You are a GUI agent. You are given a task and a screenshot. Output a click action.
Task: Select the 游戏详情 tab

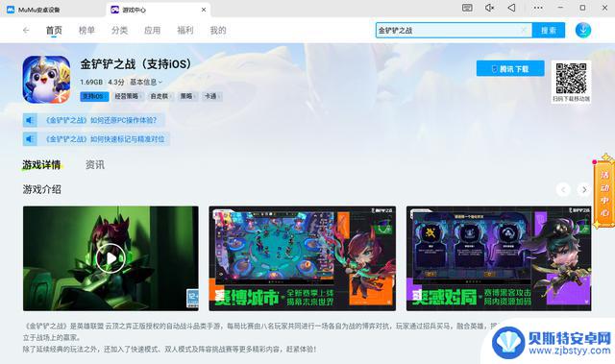[x=41, y=165]
